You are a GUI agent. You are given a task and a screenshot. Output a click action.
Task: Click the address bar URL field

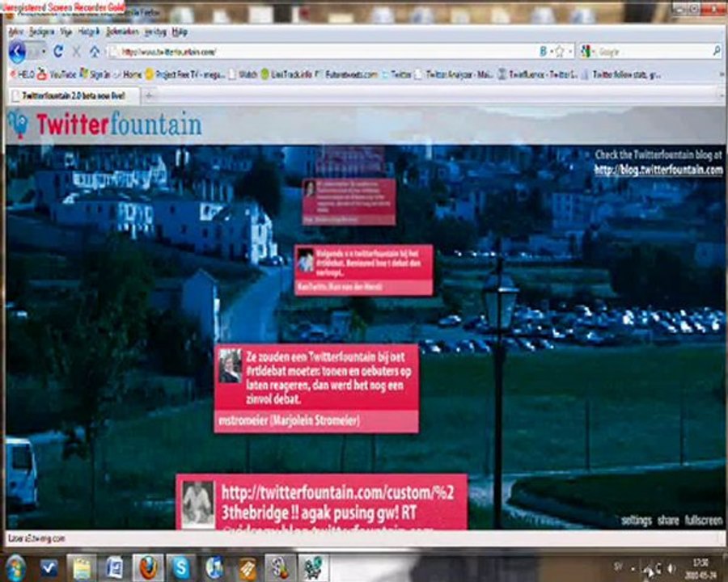coord(322,52)
